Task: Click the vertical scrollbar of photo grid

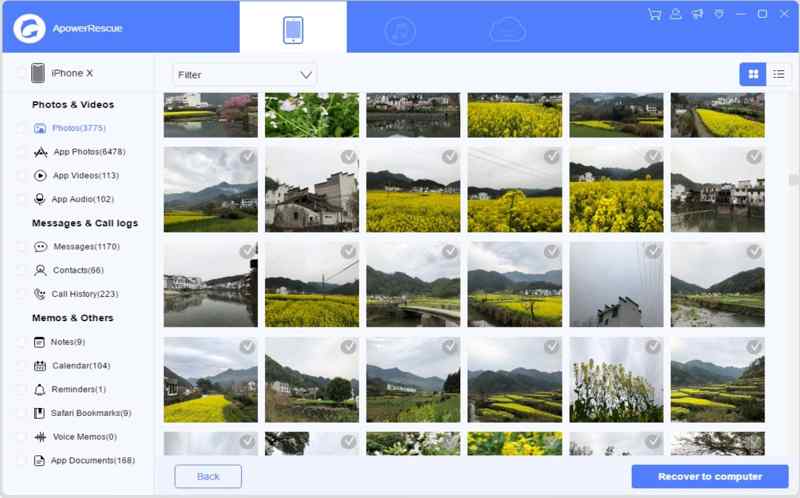Action: coord(793,180)
